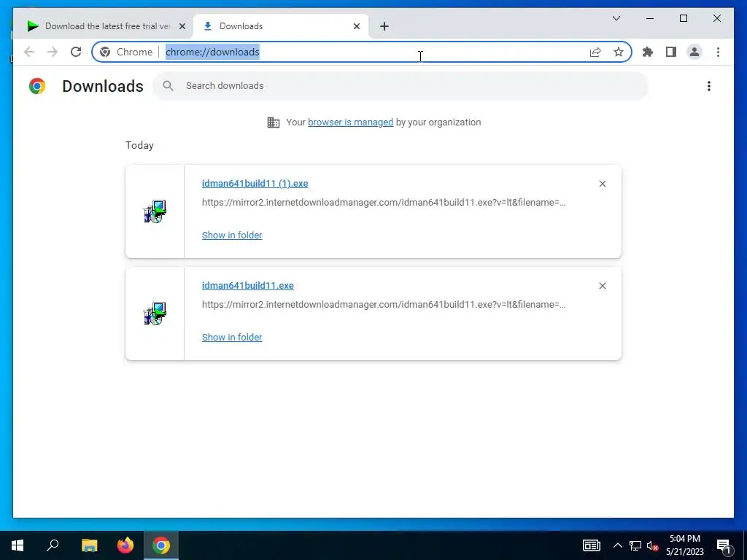Open the idman641build11 (1).exe file link
The height and width of the screenshot is (560, 747).
[x=255, y=183]
